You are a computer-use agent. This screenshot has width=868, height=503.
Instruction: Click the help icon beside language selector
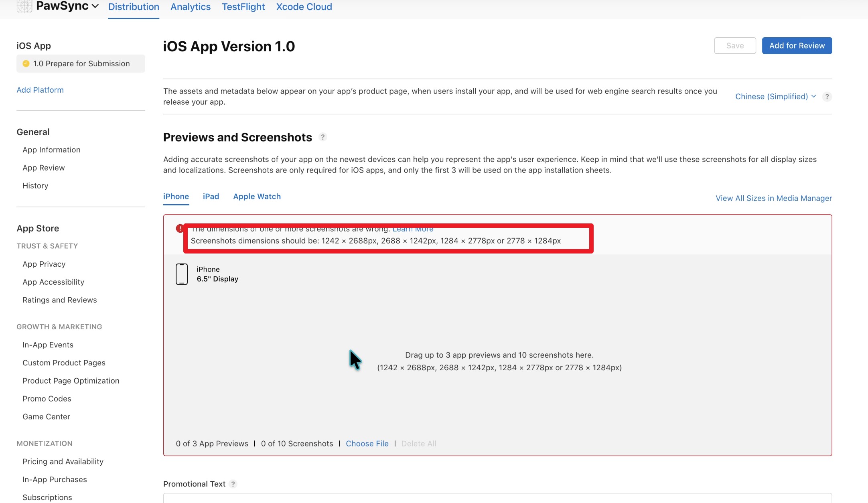coord(827,97)
